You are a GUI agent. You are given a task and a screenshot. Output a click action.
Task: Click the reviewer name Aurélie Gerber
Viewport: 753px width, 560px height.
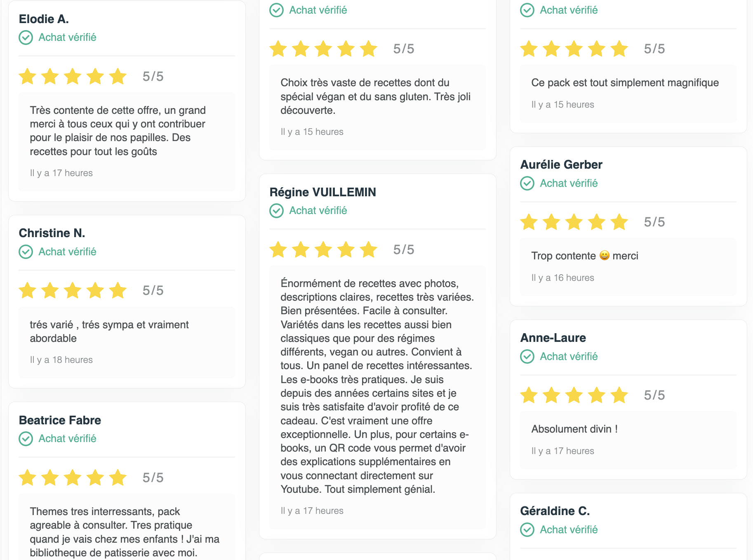click(561, 165)
